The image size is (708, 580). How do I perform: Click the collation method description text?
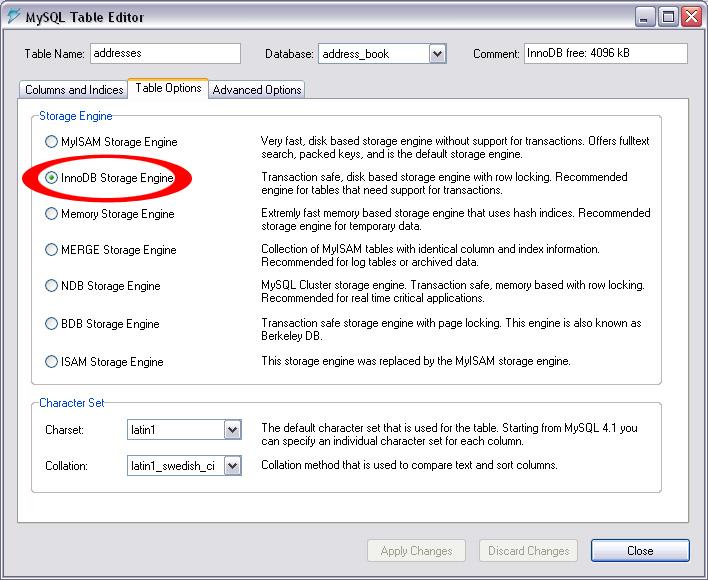[x=409, y=465]
